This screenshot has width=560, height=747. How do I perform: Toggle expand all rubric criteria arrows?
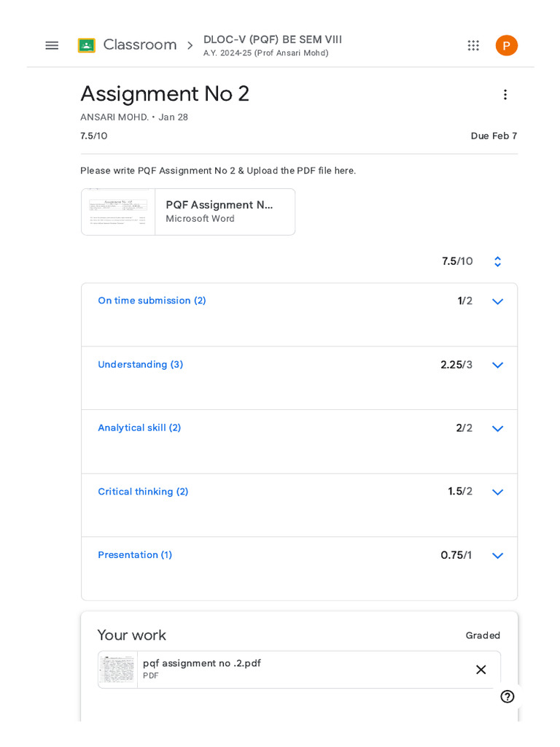point(498,262)
